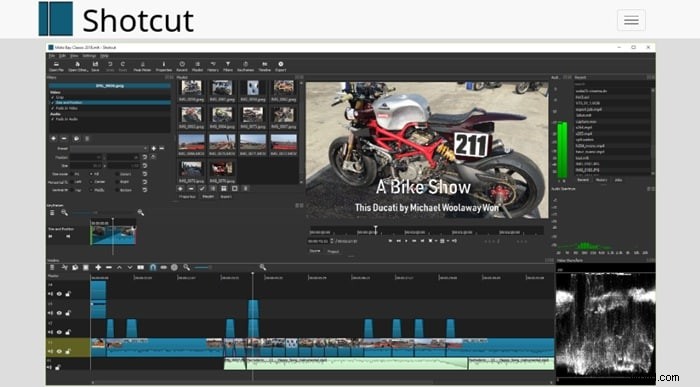Select the Distort size mode radio

[117, 174]
